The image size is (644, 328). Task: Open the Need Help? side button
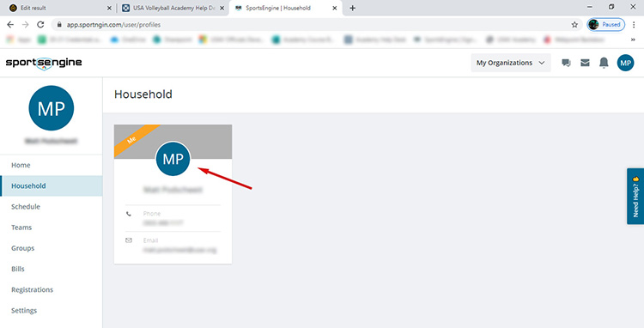[635, 197]
